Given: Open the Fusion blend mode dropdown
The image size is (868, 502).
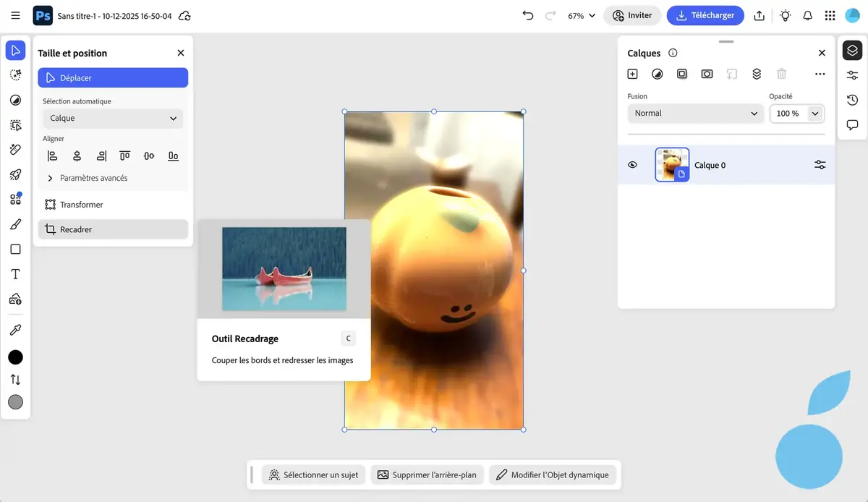Looking at the screenshot, I should (x=694, y=113).
